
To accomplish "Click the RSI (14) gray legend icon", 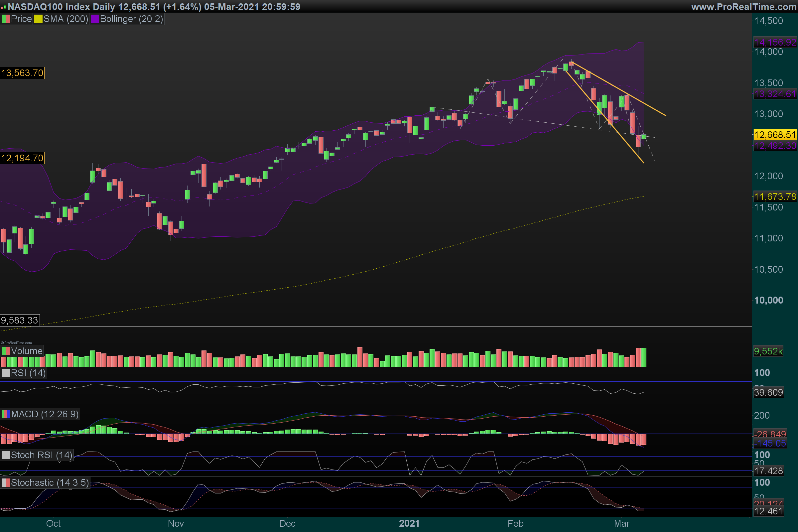I will (x=6, y=373).
